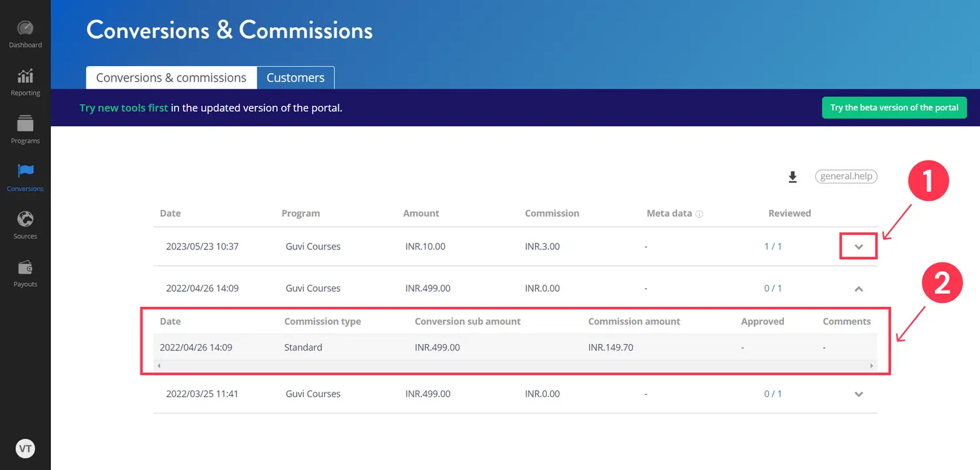The width and height of the screenshot is (980, 470).
Task: Click the Meta data info icon
Action: tap(699, 214)
